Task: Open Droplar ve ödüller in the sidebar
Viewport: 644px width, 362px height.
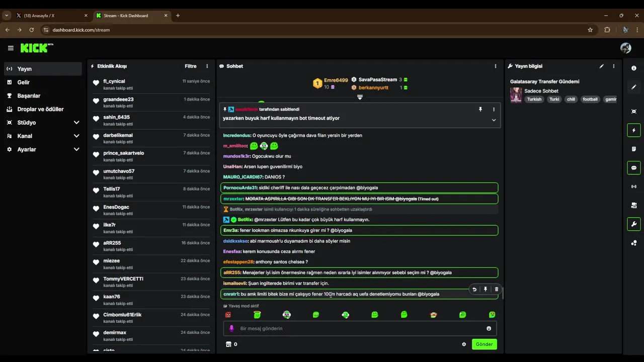Action: pos(43,109)
